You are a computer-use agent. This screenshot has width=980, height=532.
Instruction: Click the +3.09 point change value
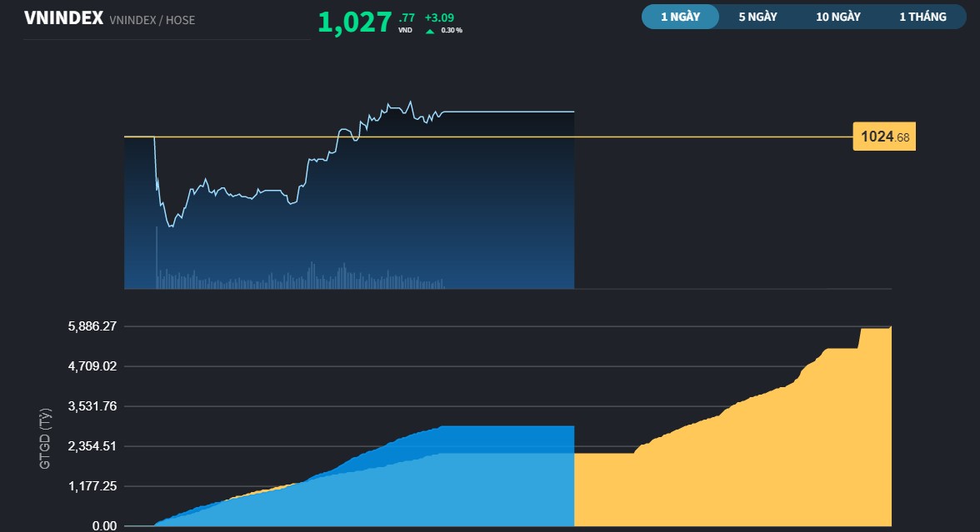pos(439,17)
